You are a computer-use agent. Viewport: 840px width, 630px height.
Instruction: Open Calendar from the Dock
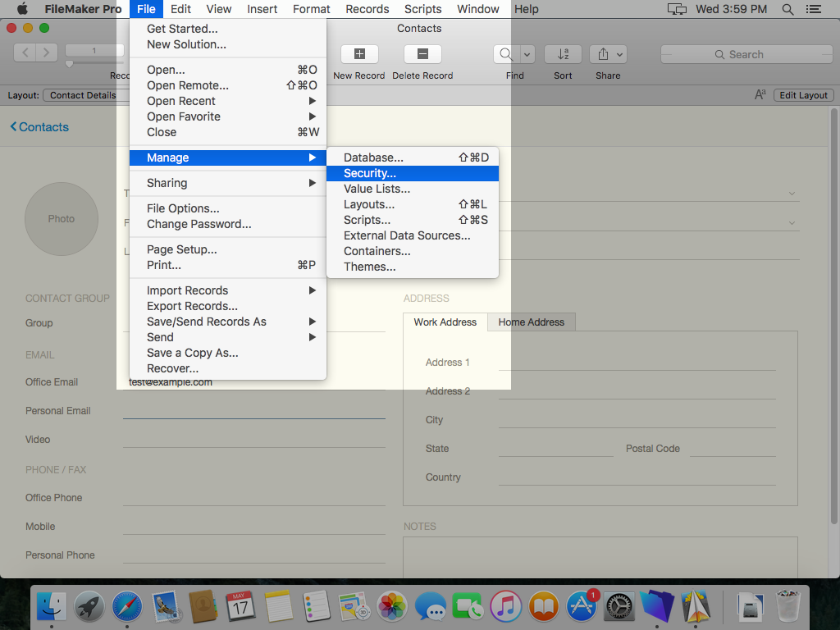coord(240,607)
